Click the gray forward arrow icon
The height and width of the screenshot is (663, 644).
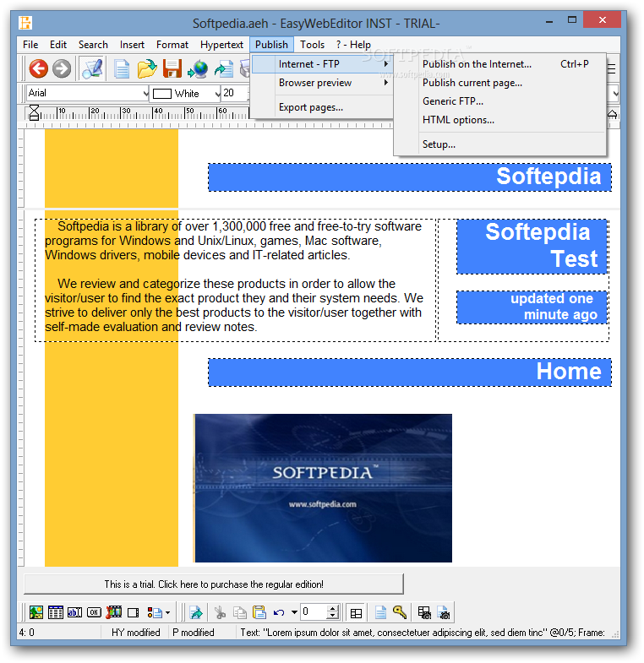coord(62,68)
